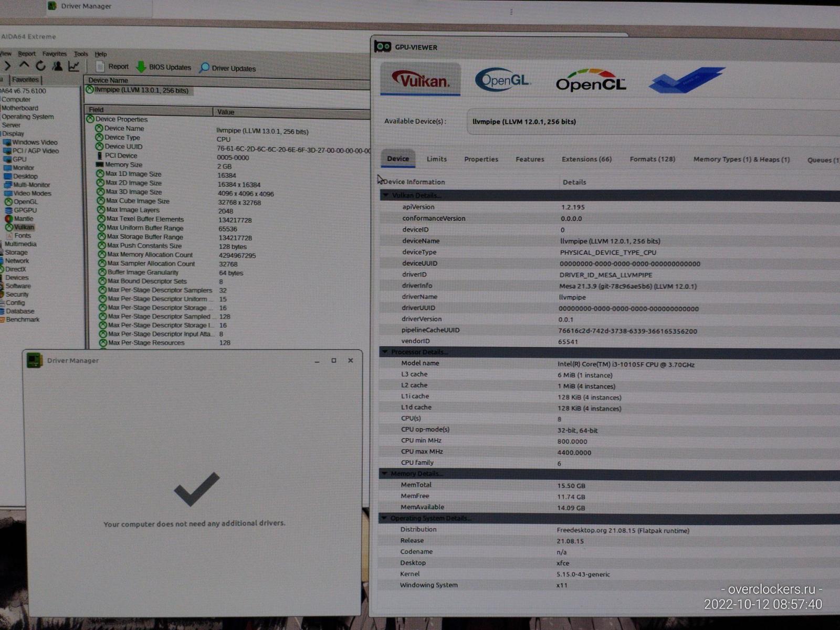The width and height of the screenshot is (840, 630).
Task: Open the Extensions (66) tab
Action: (x=586, y=159)
